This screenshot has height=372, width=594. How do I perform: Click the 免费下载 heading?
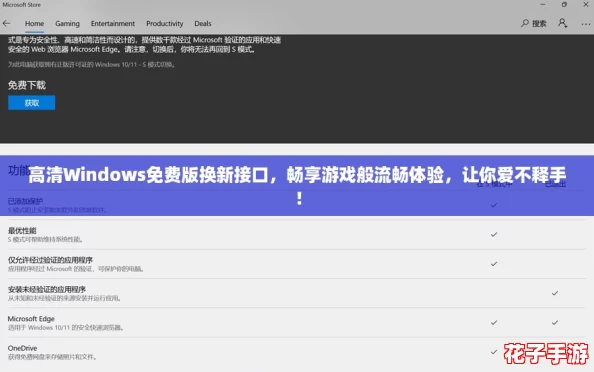(x=27, y=85)
